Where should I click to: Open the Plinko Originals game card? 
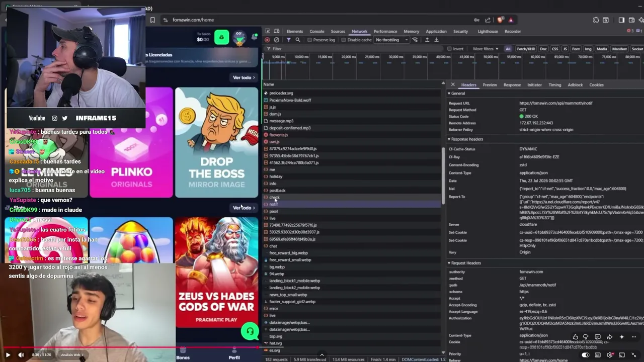(x=131, y=143)
